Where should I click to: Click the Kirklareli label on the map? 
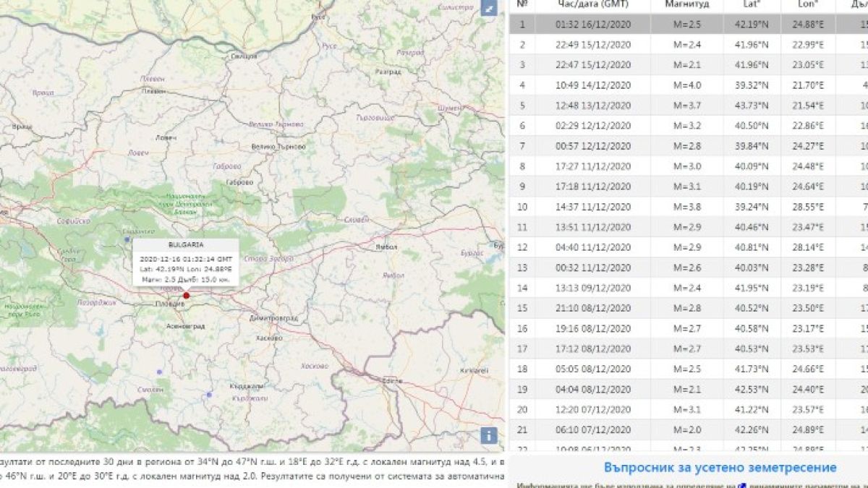click(476, 370)
